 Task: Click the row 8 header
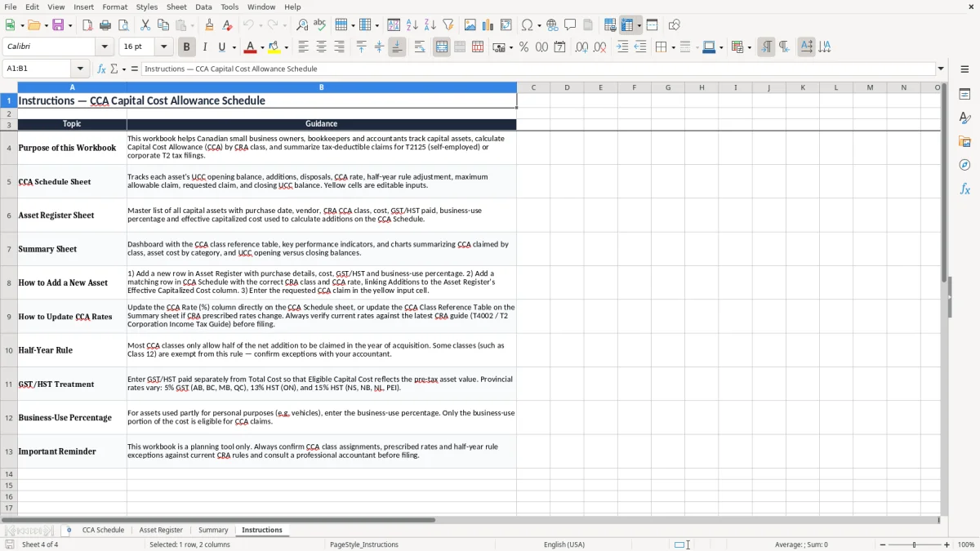9,282
